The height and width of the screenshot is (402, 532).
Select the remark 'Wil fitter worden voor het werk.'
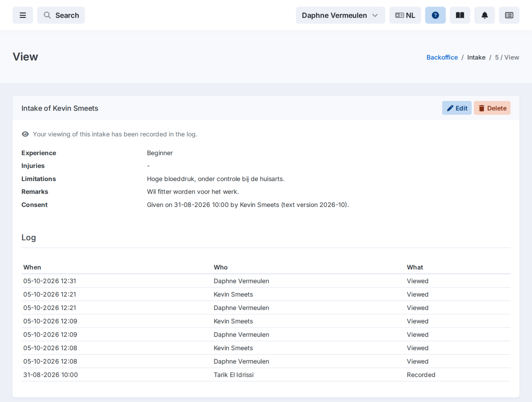click(193, 192)
